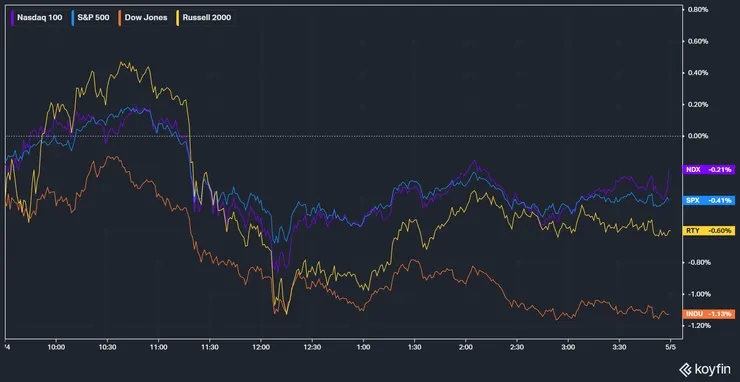Click the 3:30 time axis label
Viewport: 740px width, 382px height.
pos(619,347)
